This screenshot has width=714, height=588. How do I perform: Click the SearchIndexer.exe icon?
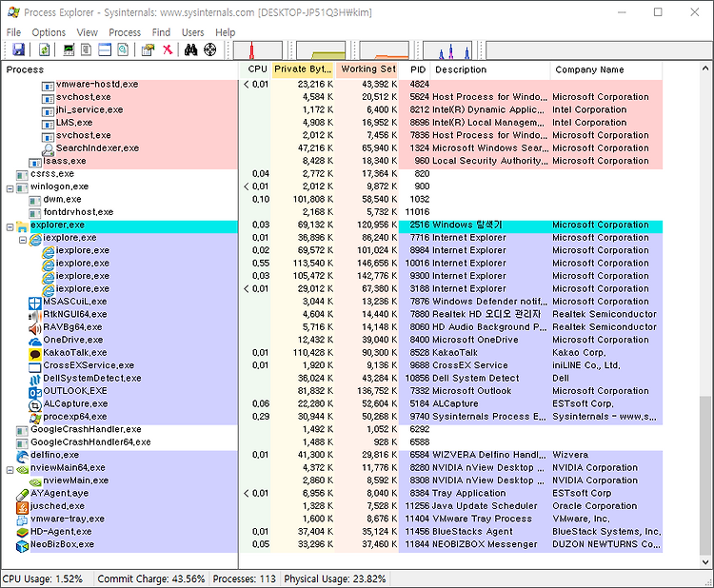click(x=48, y=149)
